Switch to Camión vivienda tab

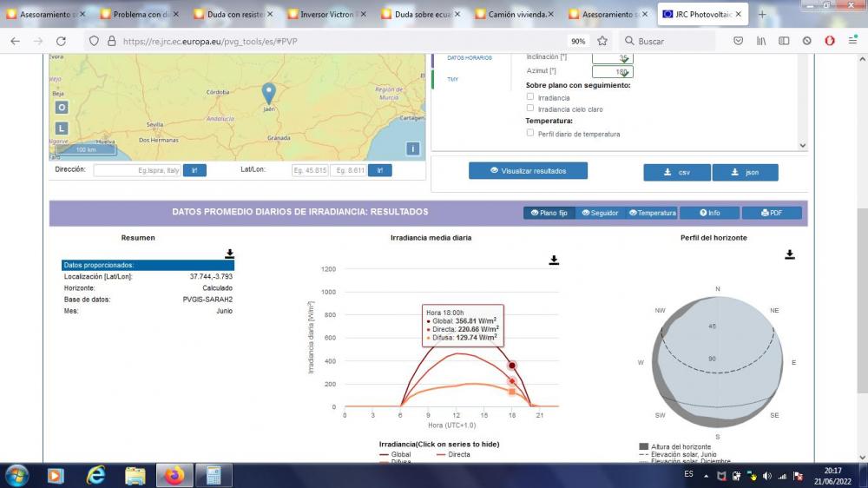tap(515, 15)
